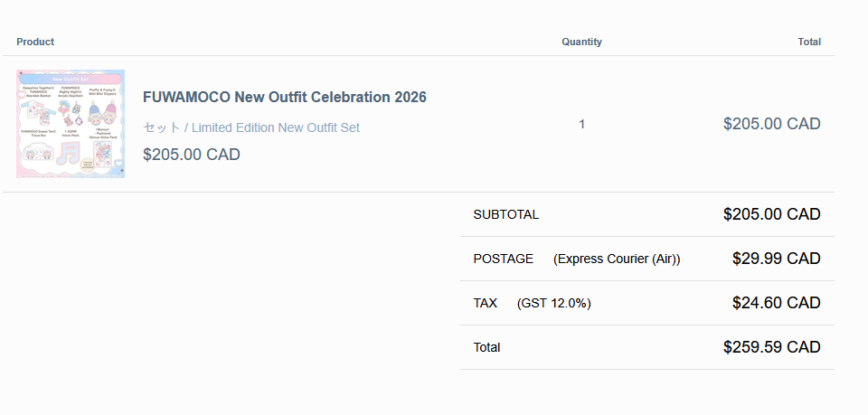
Task: Click the Limited Edition New Outfit Set variant
Action: tap(251, 127)
